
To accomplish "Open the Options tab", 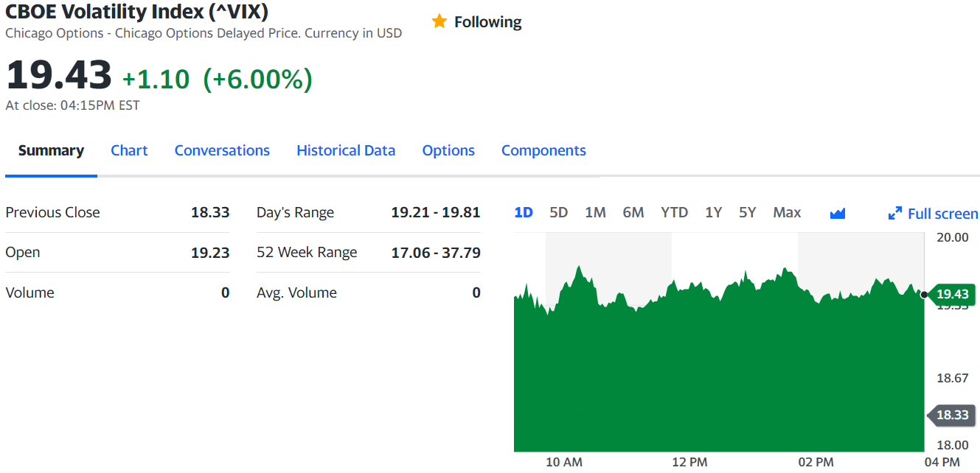I will (448, 150).
